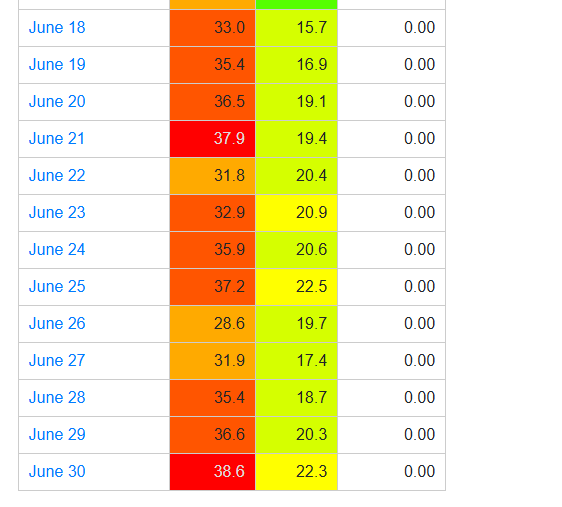This screenshot has width=562, height=507.
Task: Open the June 26 date link
Action: click(57, 324)
